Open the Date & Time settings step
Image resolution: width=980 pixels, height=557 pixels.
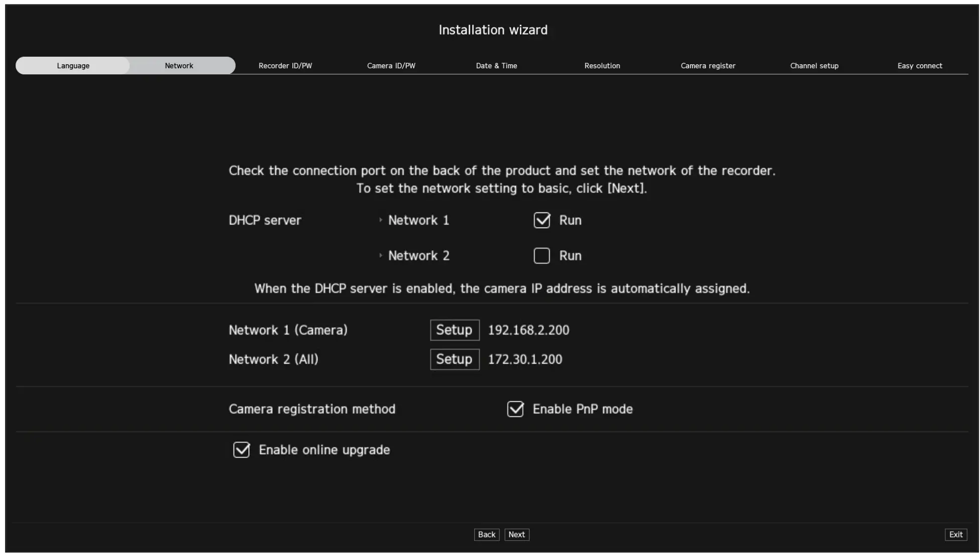pos(497,65)
